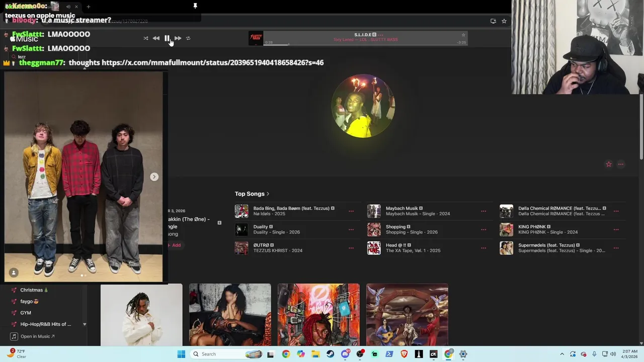Click the install app icon in the address bar
Image resolution: width=644 pixels, height=362 pixels.
(493, 21)
